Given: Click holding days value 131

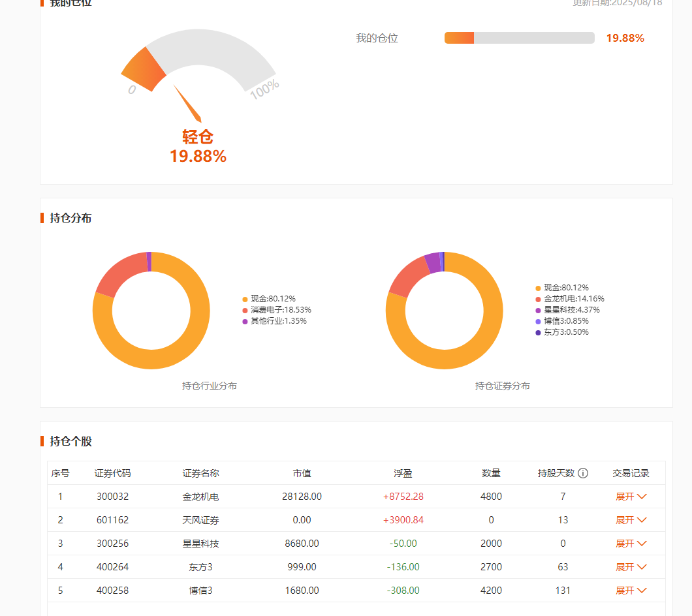Looking at the screenshot, I should [563, 591].
